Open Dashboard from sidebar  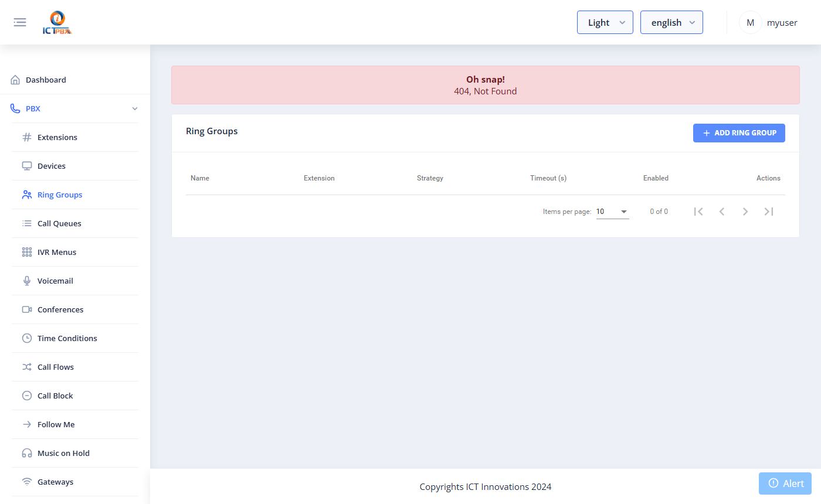(x=75, y=80)
